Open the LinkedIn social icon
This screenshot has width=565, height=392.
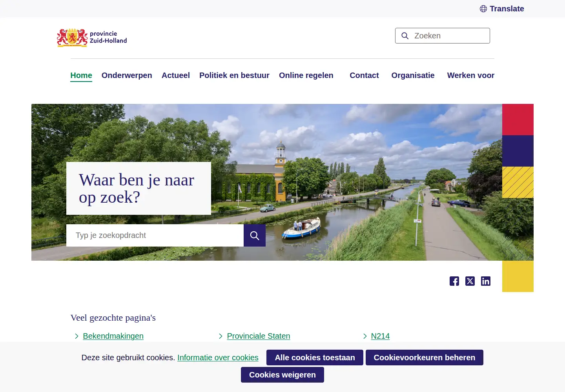click(486, 281)
